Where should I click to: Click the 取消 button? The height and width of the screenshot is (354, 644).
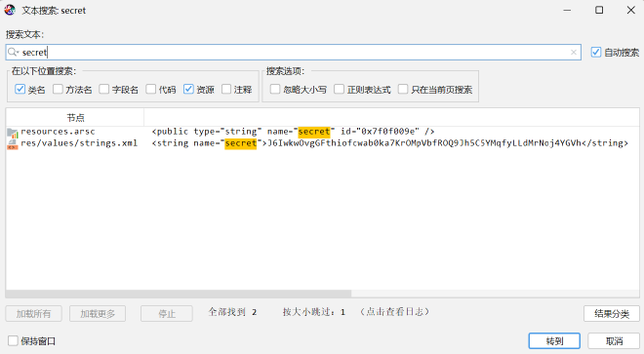pyautogui.click(x=614, y=341)
